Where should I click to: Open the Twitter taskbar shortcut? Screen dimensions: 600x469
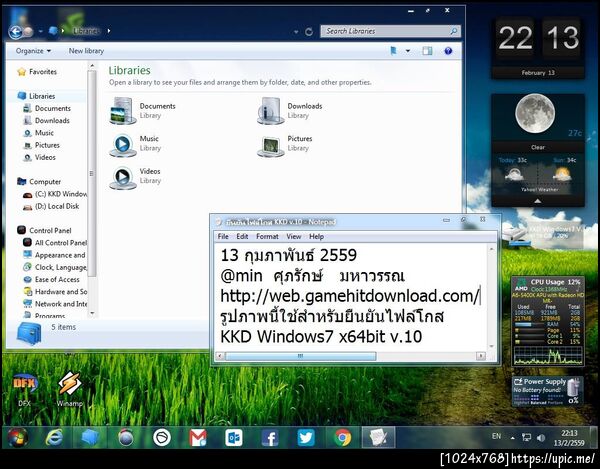tap(306, 437)
